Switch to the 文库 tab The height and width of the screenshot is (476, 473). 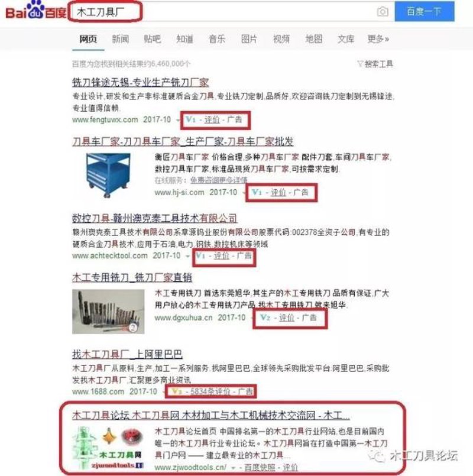coord(346,39)
